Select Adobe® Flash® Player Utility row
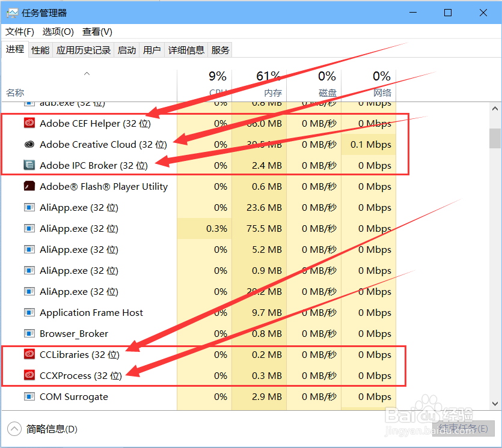The height and width of the screenshot is (448, 502). 199,186
